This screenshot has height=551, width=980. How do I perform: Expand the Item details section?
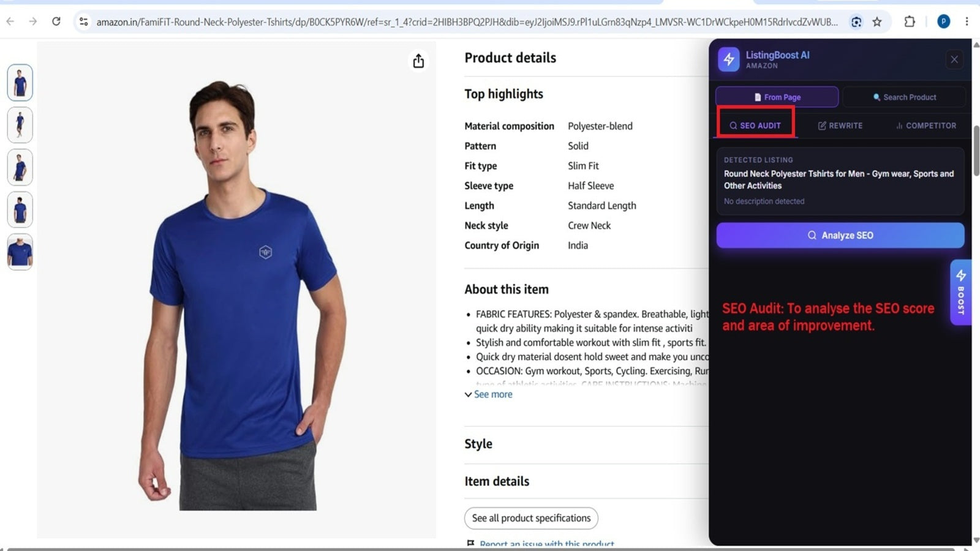click(x=497, y=481)
